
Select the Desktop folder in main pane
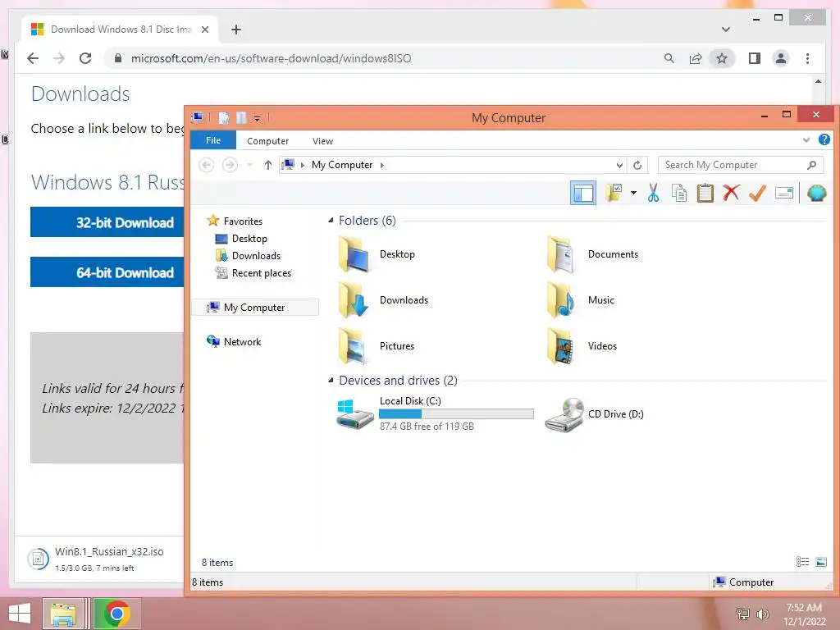point(378,254)
